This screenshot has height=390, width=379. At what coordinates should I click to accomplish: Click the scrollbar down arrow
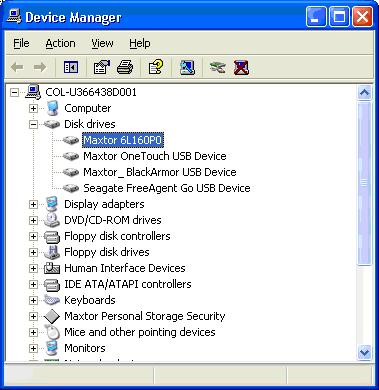pyautogui.click(x=364, y=352)
